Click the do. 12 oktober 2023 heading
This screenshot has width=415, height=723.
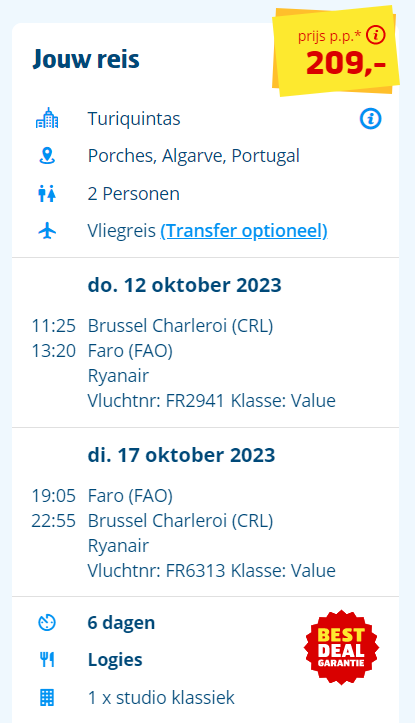click(184, 285)
